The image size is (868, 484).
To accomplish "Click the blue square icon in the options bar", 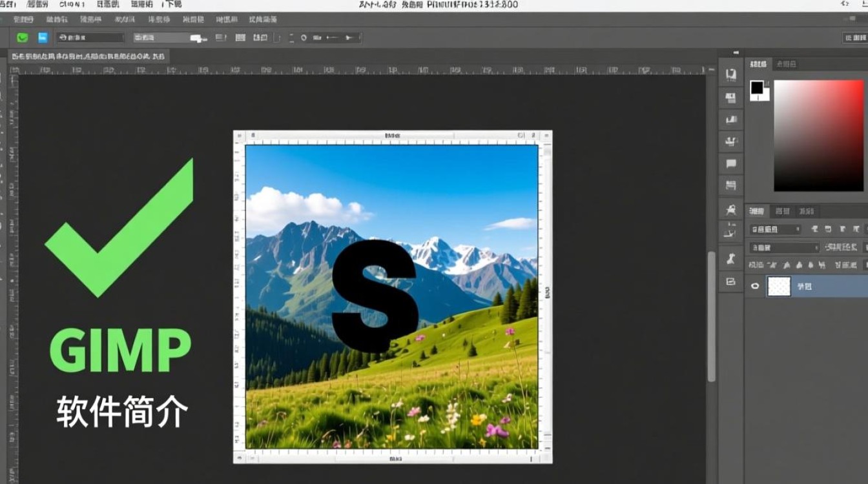I will tap(43, 38).
